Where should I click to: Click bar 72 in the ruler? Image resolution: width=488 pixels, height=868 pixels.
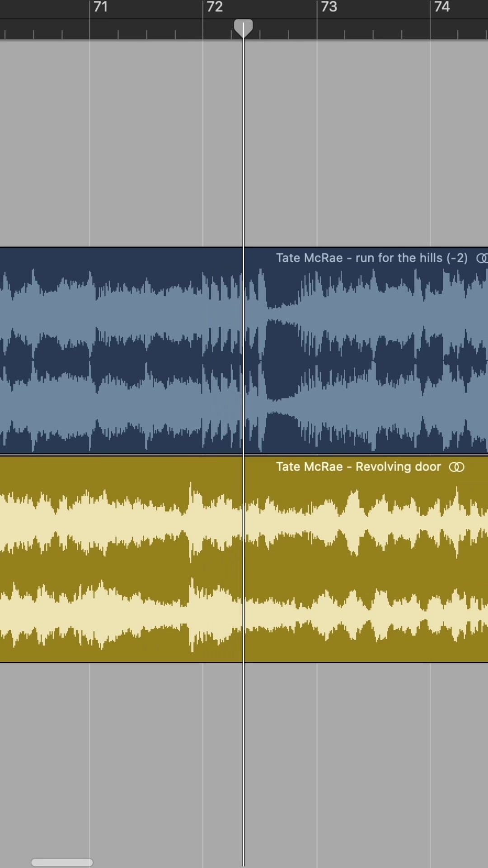(215, 7)
